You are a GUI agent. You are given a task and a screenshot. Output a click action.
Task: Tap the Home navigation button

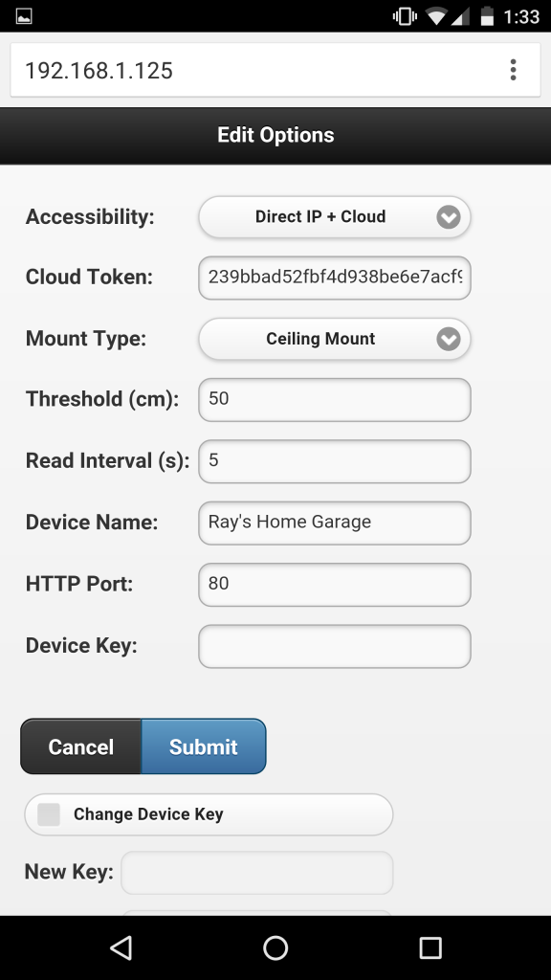coord(275,947)
